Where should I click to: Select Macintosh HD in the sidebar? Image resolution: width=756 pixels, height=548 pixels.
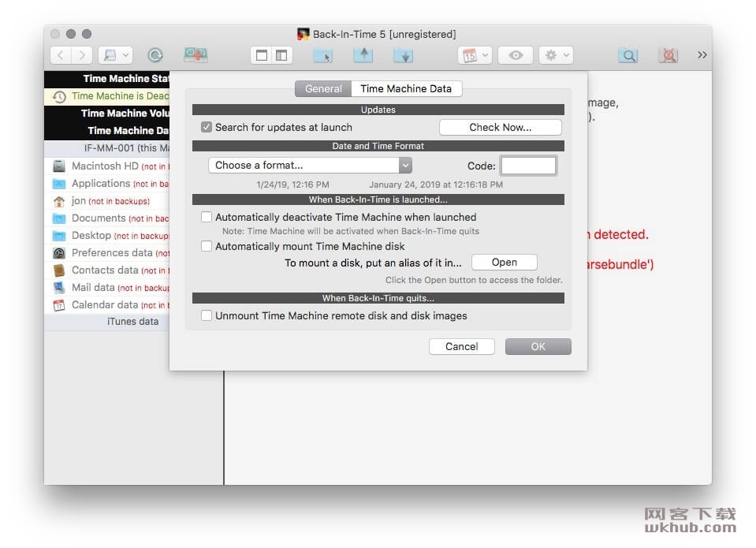click(x=107, y=166)
